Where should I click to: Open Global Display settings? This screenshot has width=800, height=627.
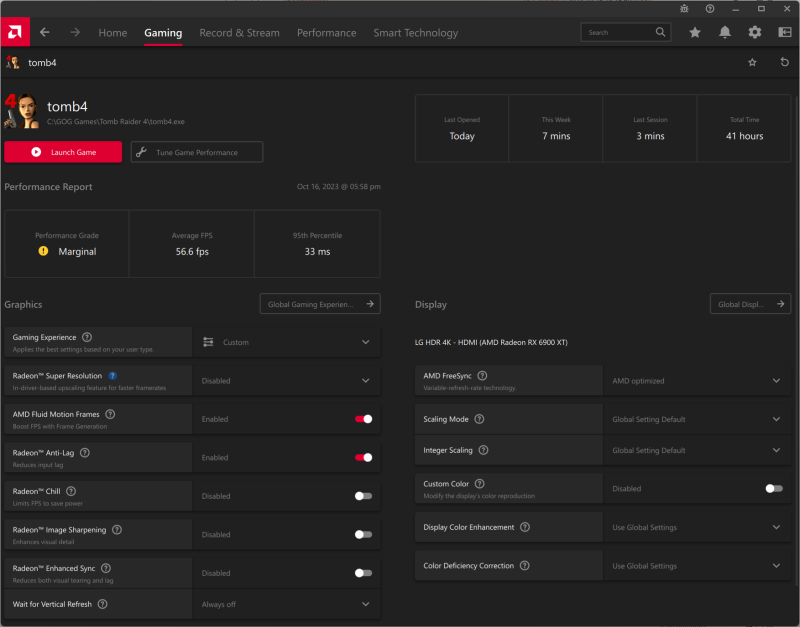(750, 304)
